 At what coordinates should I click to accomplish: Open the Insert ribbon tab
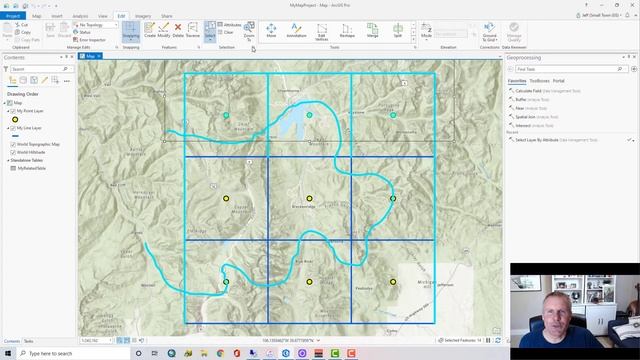pyautogui.click(x=57, y=16)
